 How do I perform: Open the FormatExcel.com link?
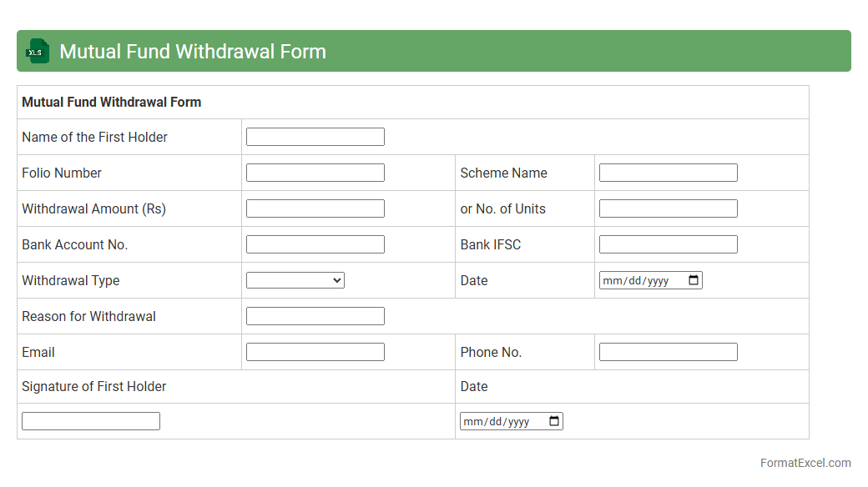point(805,463)
